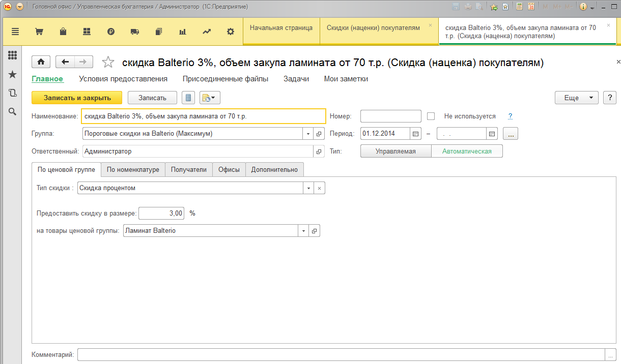
Task: Open the info button dropdown arrow
Action: coord(592,7)
